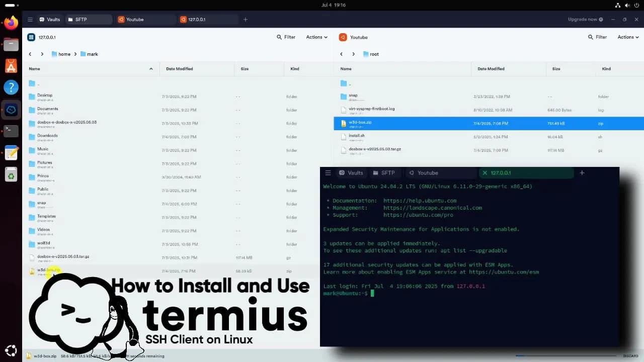Image resolution: width=644 pixels, height=362 pixels.
Task: Click the Upgrade now button
Action: pos(582,19)
